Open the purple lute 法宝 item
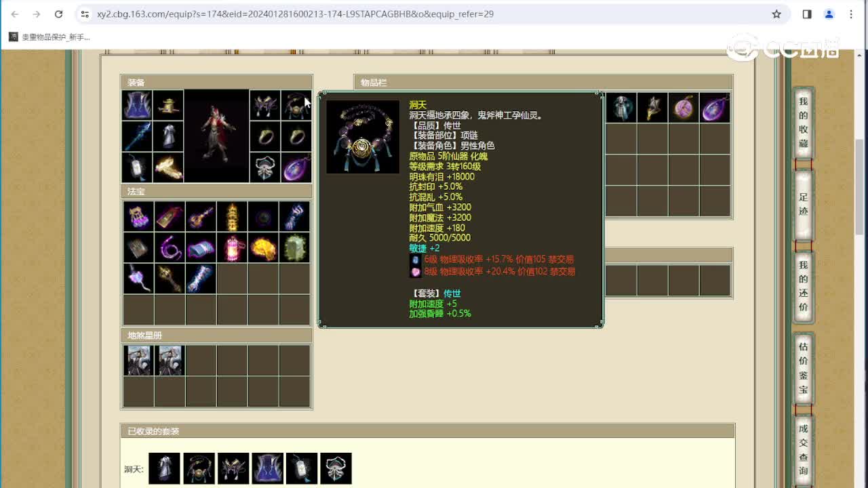 tap(201, 216)
